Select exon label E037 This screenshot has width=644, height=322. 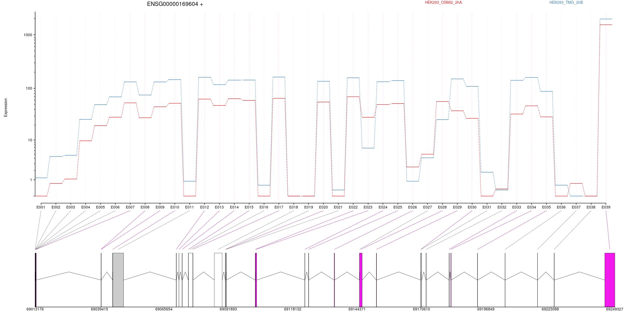[x=576, y=207]
